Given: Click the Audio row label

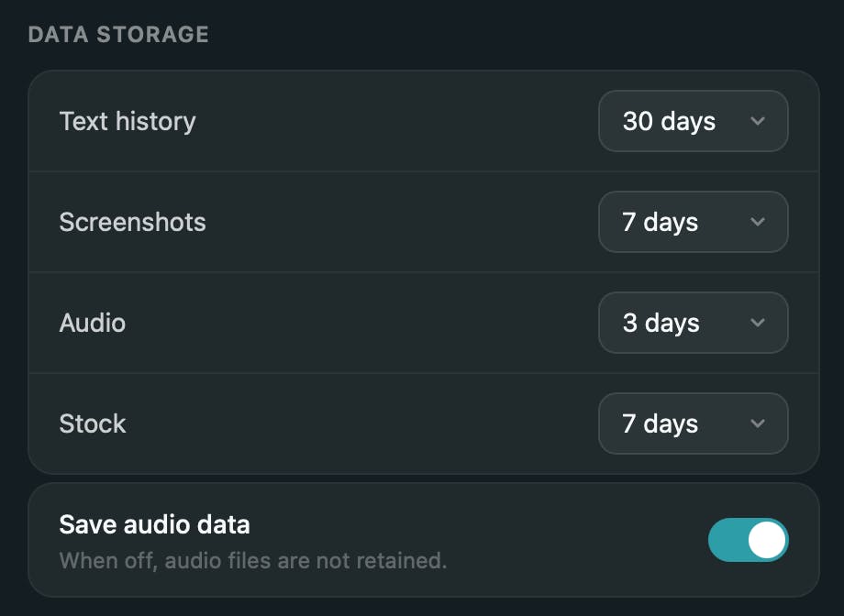Looking at the screenshot, I should pos(93,323).
